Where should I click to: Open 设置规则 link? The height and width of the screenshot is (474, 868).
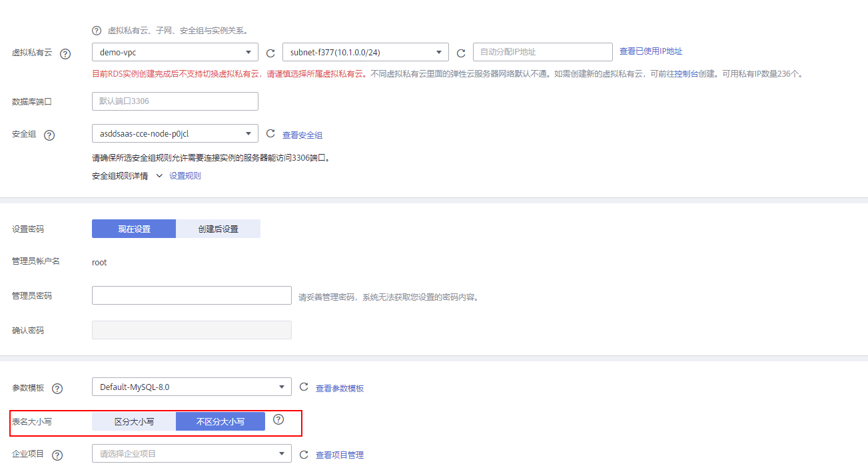(185, 176)
